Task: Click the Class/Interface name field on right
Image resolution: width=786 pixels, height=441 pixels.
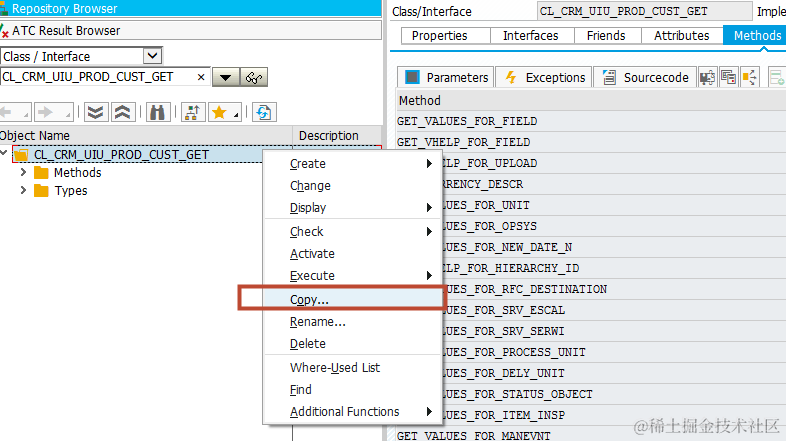Action: (x=645, y=11)
